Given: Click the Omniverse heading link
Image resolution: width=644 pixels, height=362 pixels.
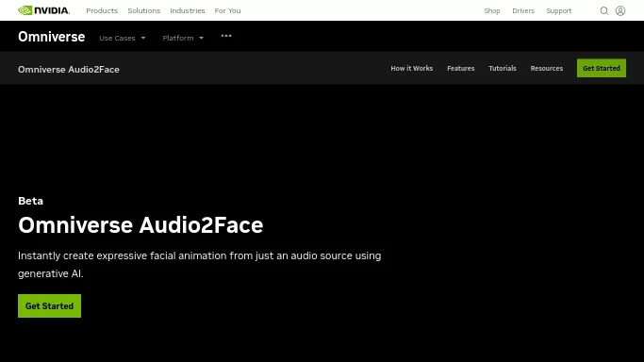Looking at the screenshot, I should [51, 37].
